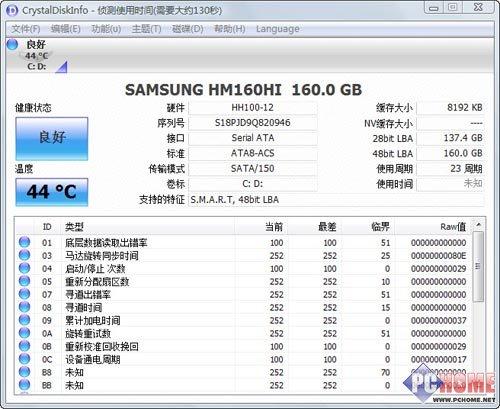Click the status icon for attribute 05 重新分配扇区数

tap(24, 281)
